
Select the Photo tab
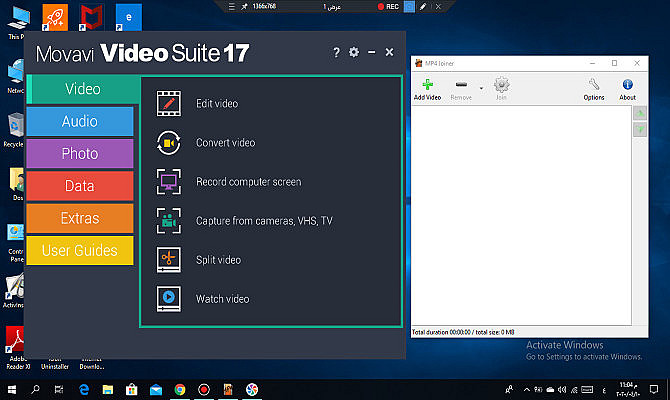pos(80,153)
